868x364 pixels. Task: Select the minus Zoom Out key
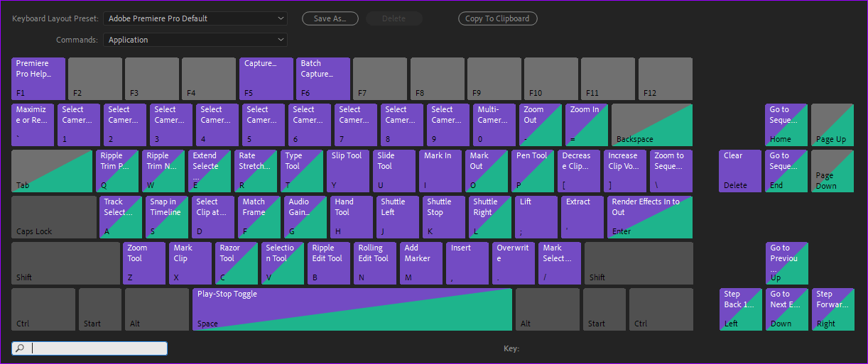tap(541, 125)
